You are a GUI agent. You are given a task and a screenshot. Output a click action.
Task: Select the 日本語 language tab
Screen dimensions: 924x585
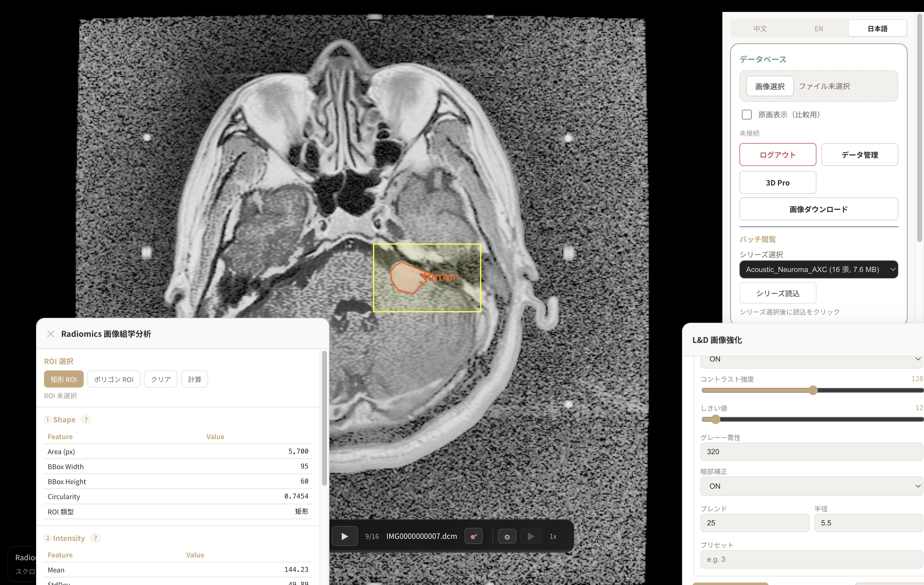tap(877, 28)
